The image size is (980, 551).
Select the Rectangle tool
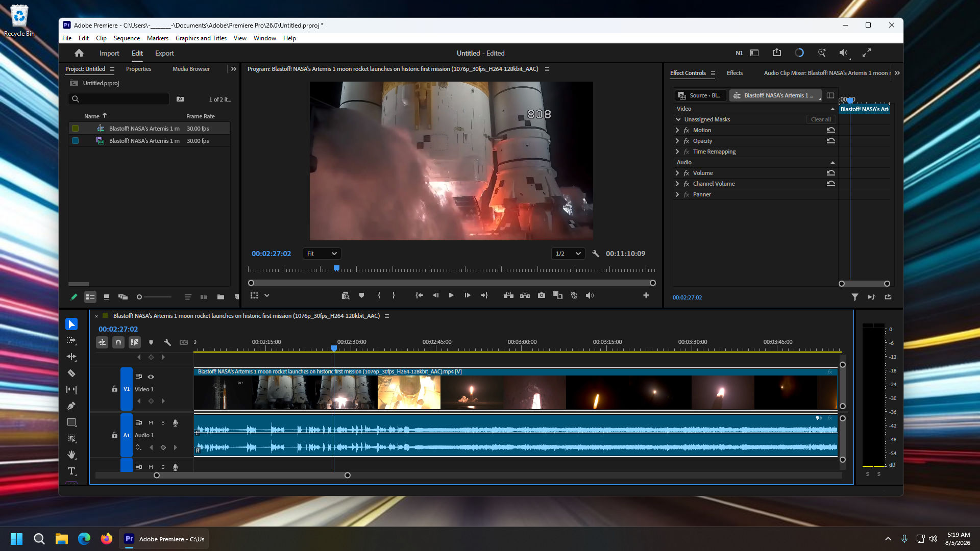[71, 422]
